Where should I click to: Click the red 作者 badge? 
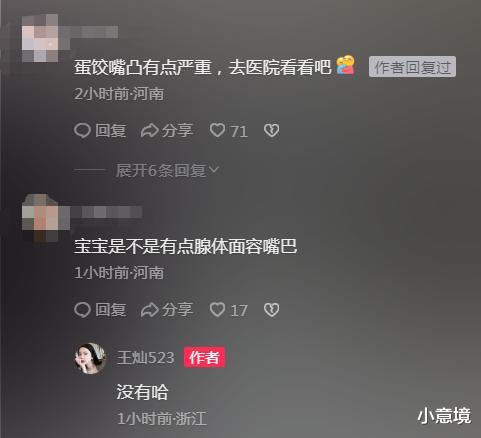pos(204,357)
